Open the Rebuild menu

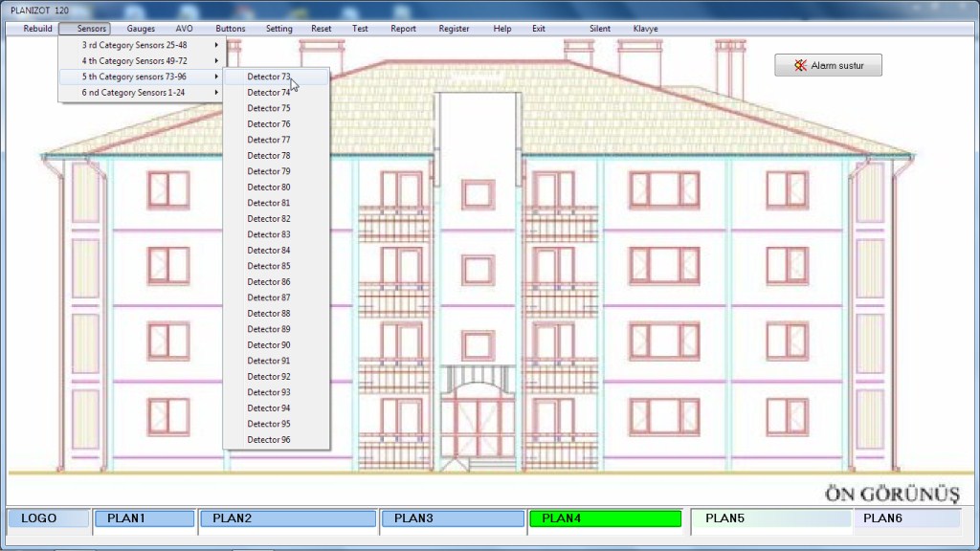(38, 29)
